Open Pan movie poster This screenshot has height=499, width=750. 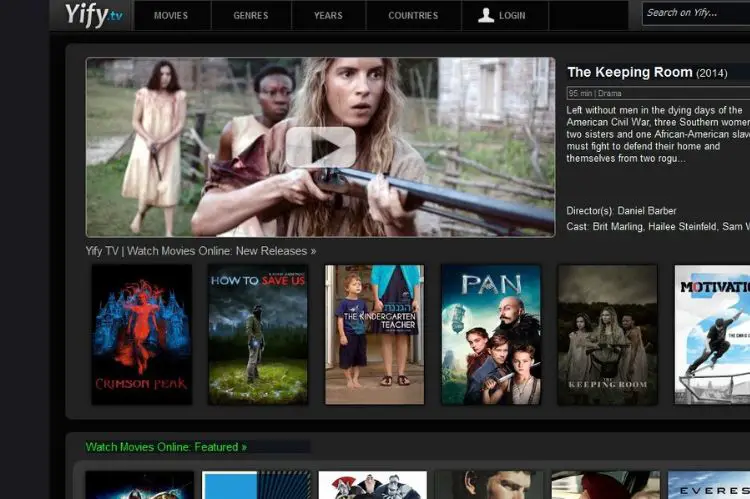[x=491, y=334]
